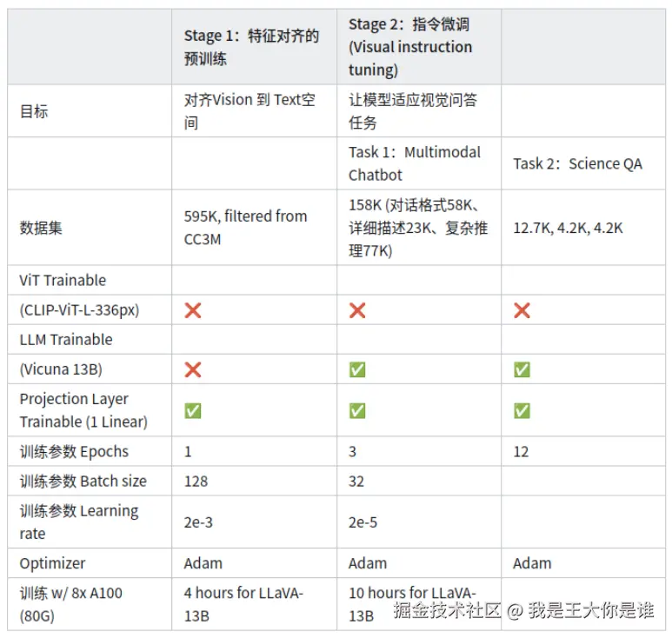Click green checkmark in Projection Layer Stage 1 cell
Viewport: 672px width, 638px height.
coord(193,410)
